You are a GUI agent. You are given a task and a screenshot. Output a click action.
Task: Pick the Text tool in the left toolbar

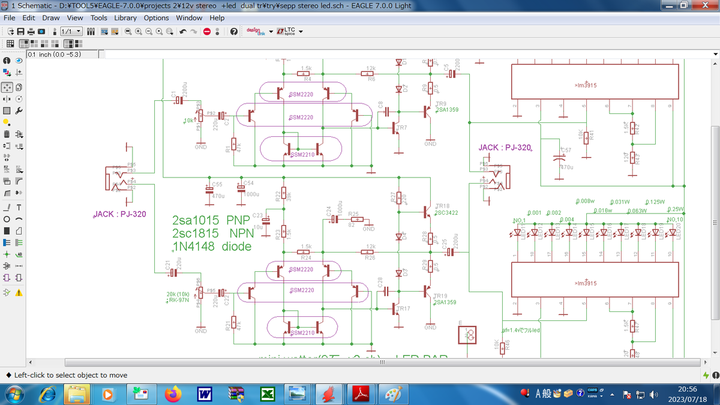[20, 206]
